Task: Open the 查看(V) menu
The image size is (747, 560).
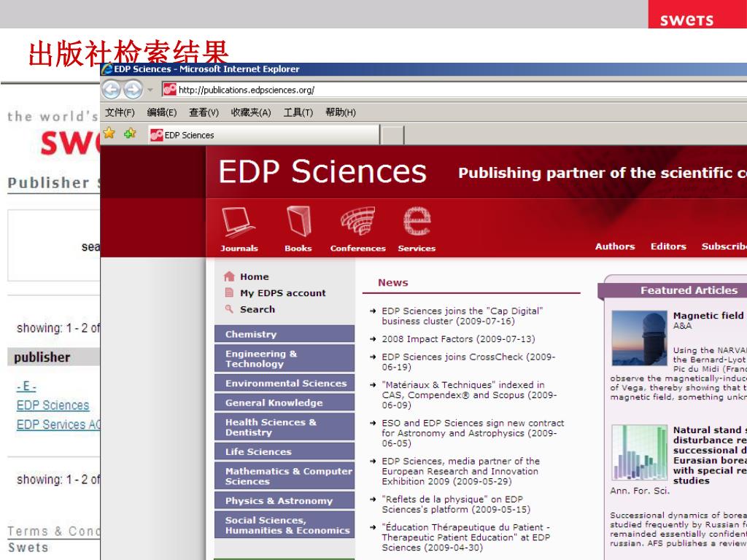Action: [x=204, y=112]
